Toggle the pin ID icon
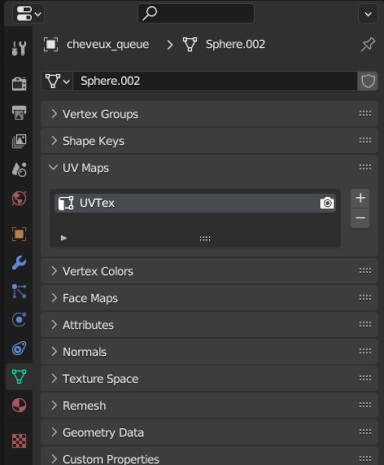 click(368, 44)
